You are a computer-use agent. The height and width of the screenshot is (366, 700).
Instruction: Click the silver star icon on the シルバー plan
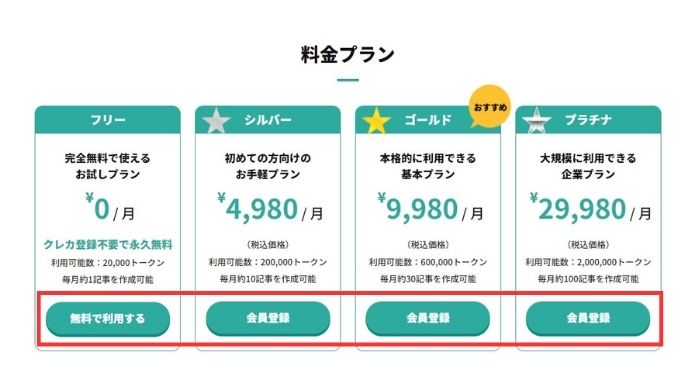(216, 120)
